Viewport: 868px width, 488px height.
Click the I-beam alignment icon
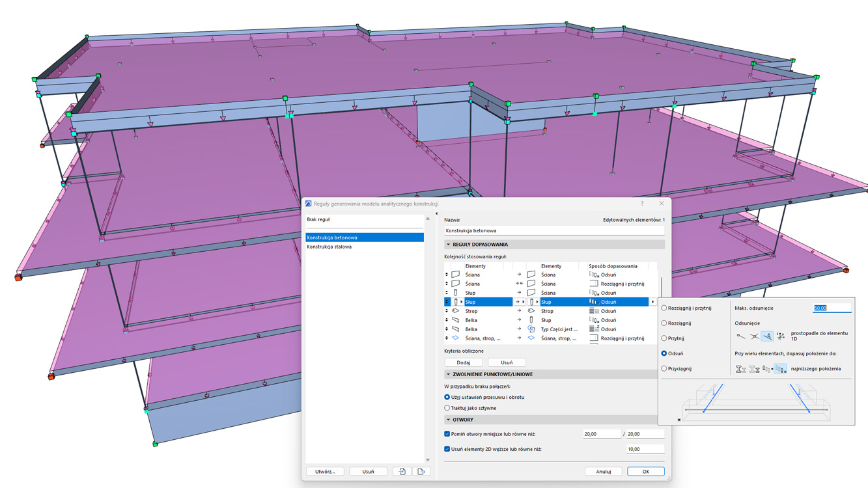tap(739, 369)
